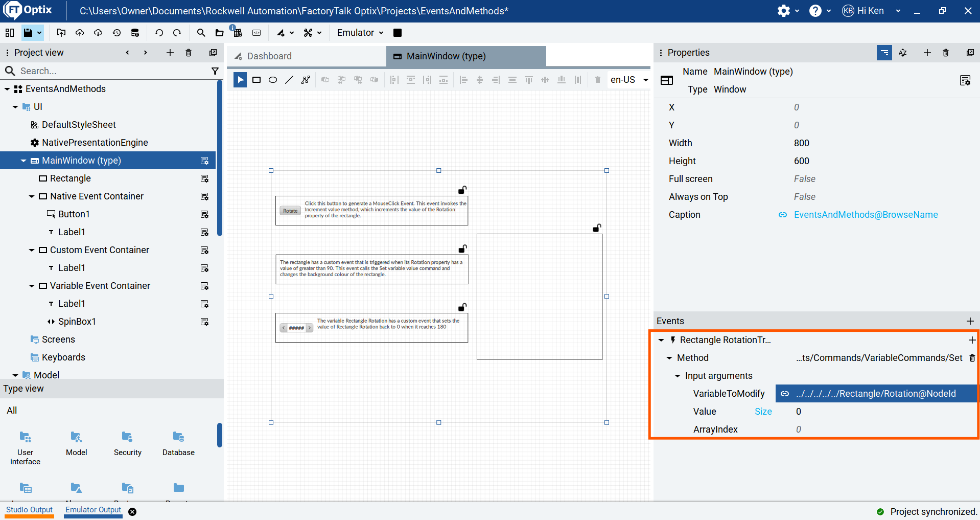Open the en-US language dropdown
Image resolution: width=980 pixels, height=520 pixels.
(x=629, y=80)
